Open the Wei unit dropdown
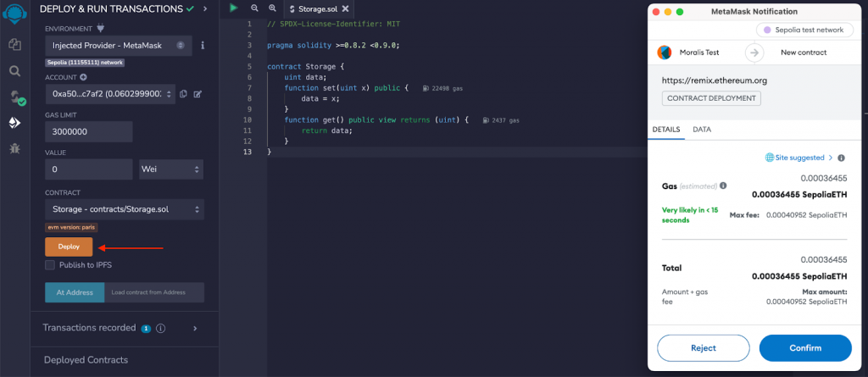The width and height of the screenshot is (868, 377). [171, 169]
